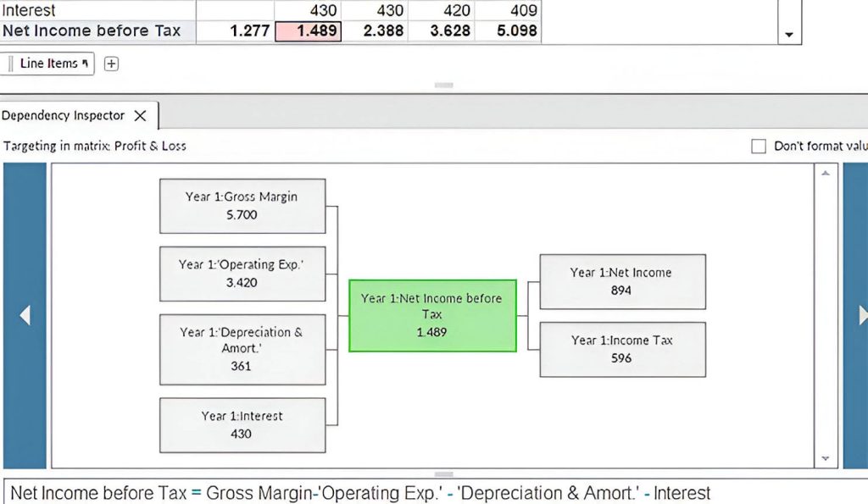Click the add tab plus icon
The height and width of the screenshot is (504, 868).
click(111, 64)
